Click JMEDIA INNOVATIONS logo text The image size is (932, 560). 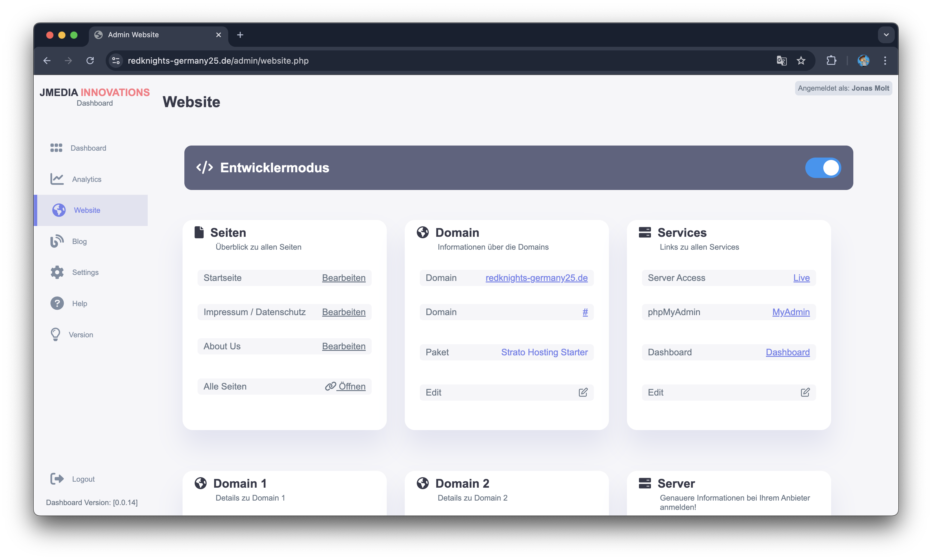click(95, 92)
